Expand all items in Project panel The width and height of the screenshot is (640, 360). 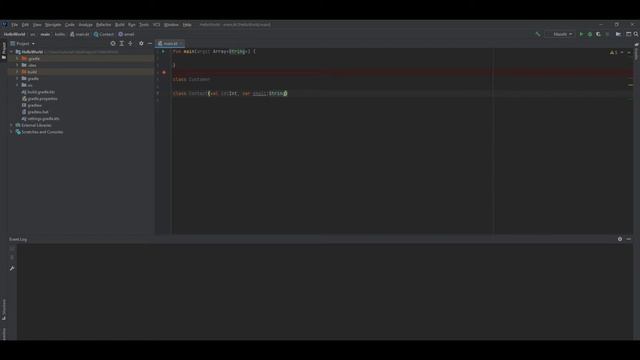pyautogui.click(x=122, y=43)
